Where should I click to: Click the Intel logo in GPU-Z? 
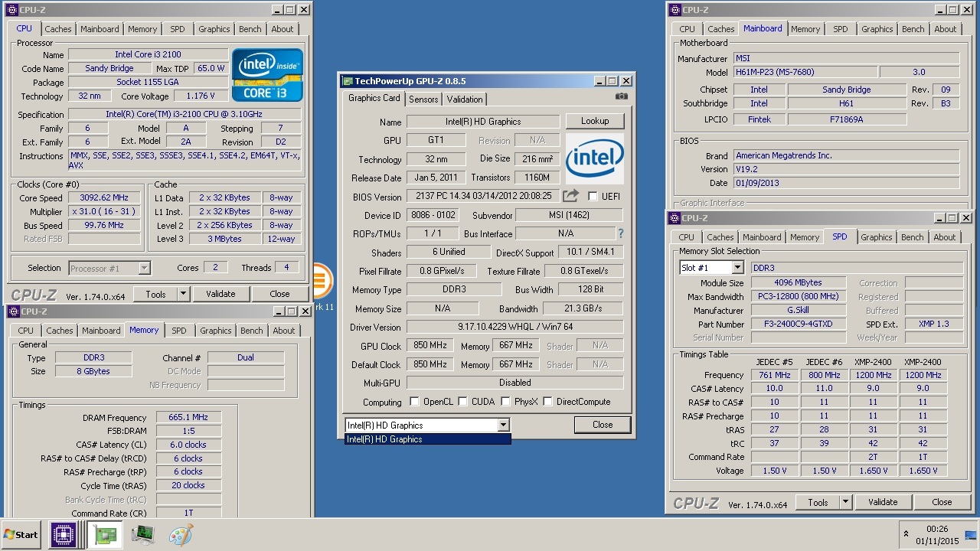pyautogui.click(x=595, y=158)
